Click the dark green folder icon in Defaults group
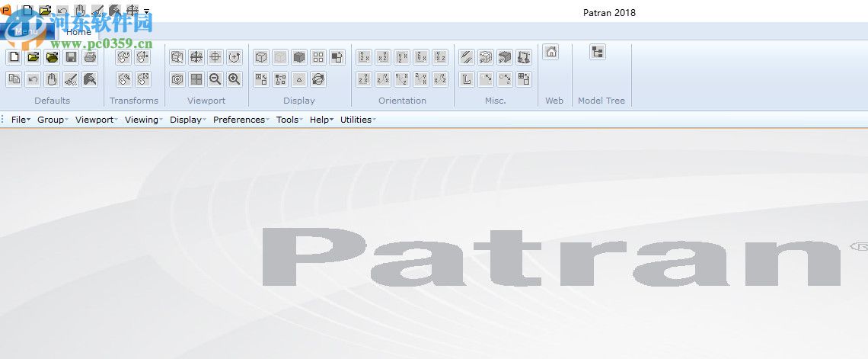868x359 pixels. (52, 57)
